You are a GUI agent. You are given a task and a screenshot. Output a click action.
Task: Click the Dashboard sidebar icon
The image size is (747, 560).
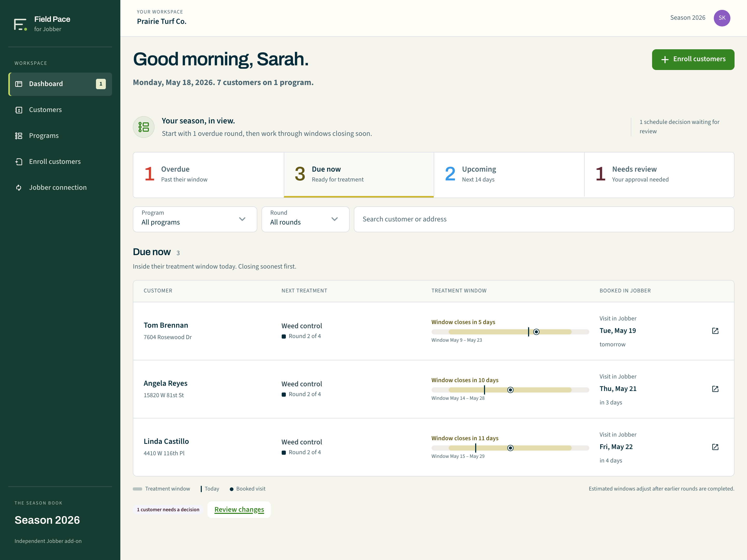coord(19,84)
